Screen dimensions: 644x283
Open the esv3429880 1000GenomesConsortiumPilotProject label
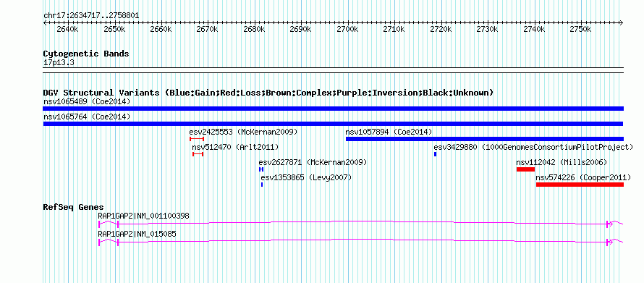point(533,147)
